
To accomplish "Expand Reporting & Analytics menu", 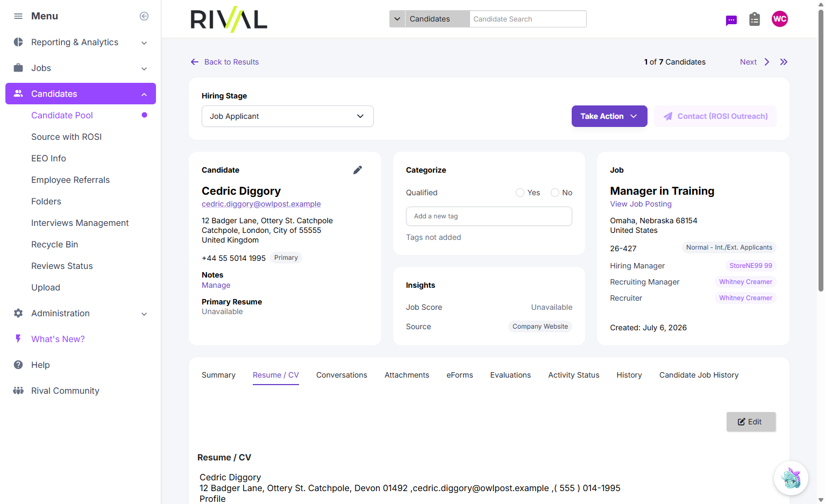I will (81, 42).
